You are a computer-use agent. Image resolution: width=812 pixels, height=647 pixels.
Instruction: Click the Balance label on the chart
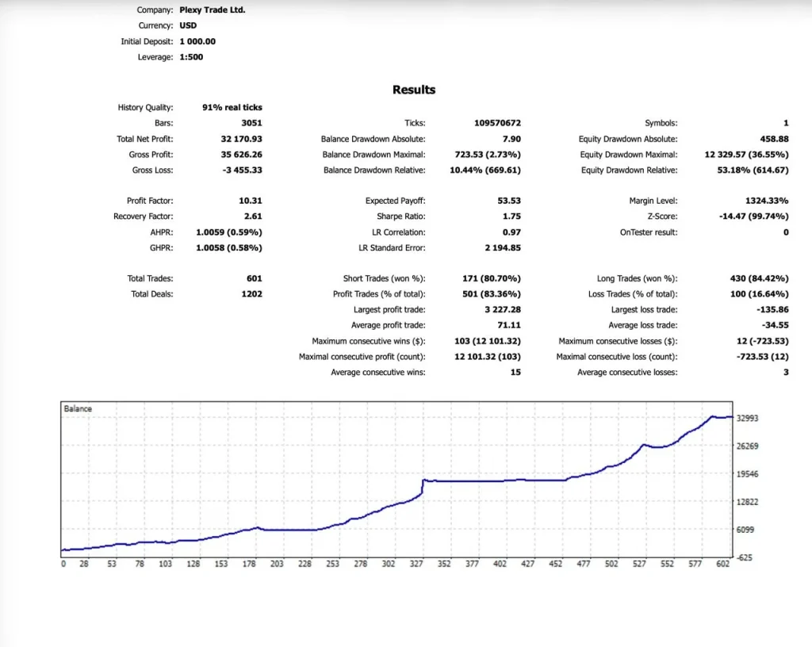(x=78, y=408)
